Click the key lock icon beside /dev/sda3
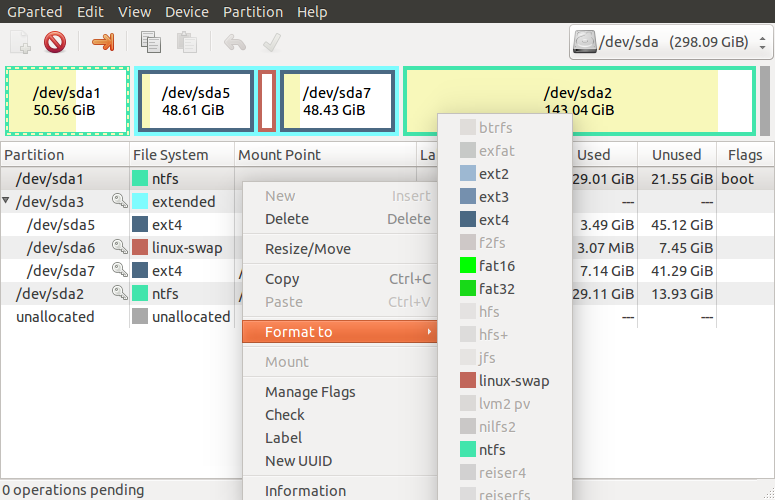Image resolution: width=775 pixels, height=500 pixels. [x=120, y=201]
